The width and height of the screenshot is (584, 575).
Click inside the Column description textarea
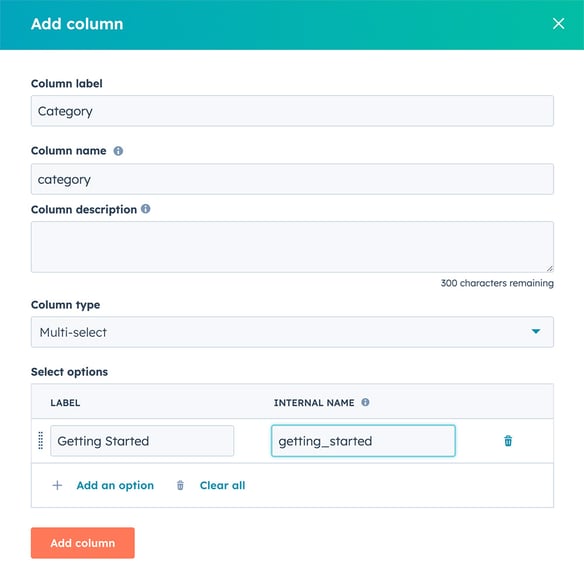pyautogui.click(x=292, y=247)
